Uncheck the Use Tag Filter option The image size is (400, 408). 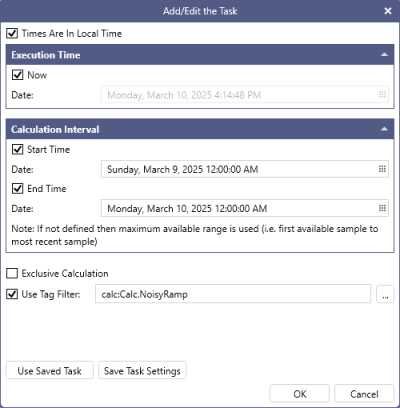(x=12, y=294)
